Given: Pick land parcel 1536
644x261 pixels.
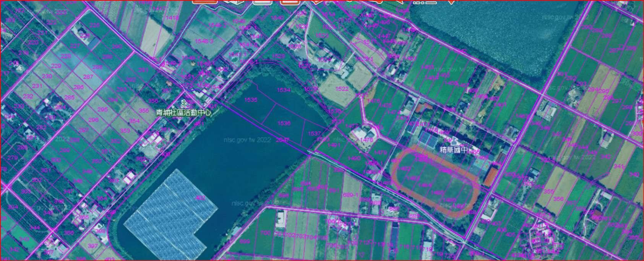Looking at the screenshot, I should pyautogui.click(x=284, y=123).
